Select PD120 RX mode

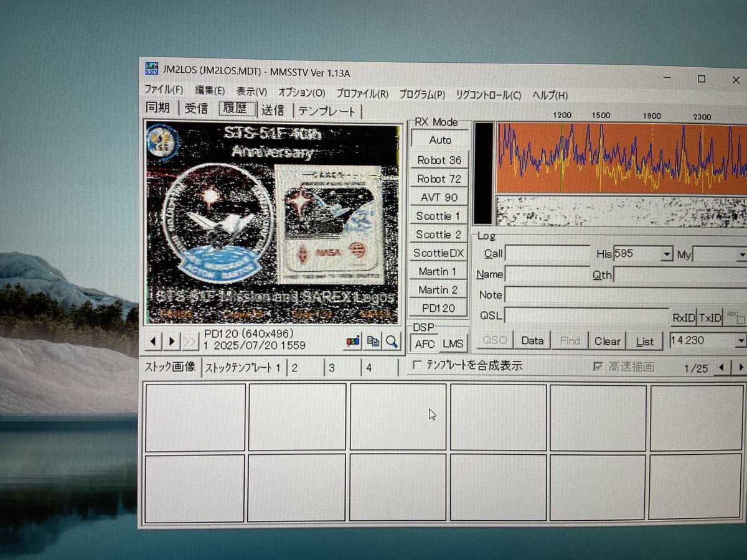click(438, 308)
